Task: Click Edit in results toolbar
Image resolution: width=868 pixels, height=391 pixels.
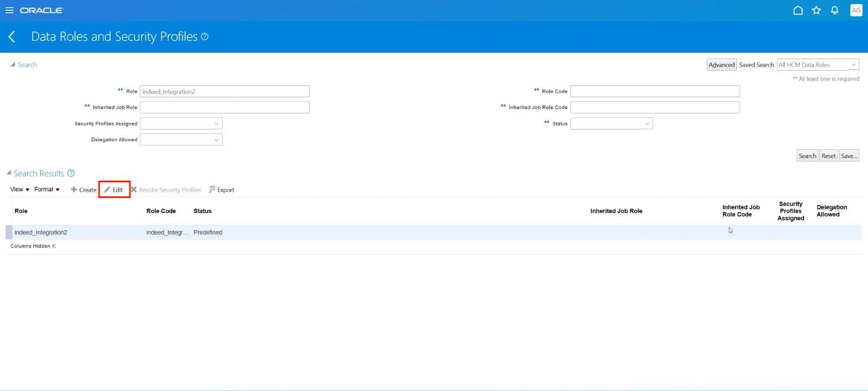Action: coord(114,190)
